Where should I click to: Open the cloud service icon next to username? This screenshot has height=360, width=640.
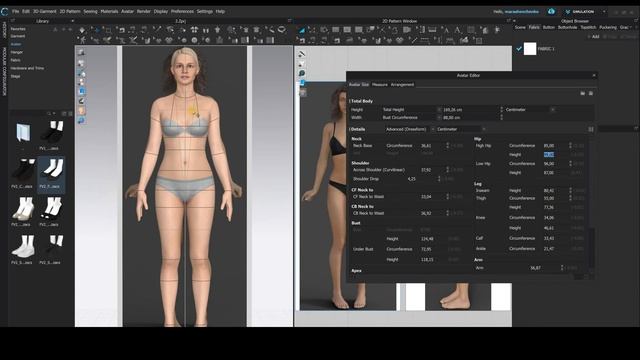pos(551,11)
